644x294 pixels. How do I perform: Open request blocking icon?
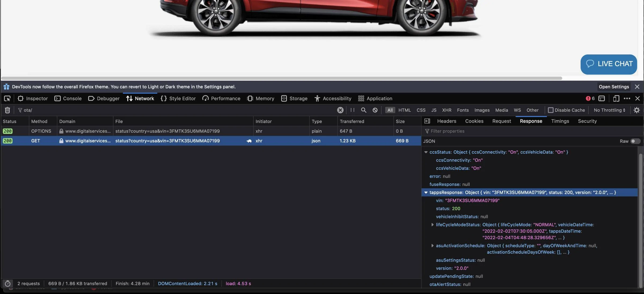pos(375,110)
